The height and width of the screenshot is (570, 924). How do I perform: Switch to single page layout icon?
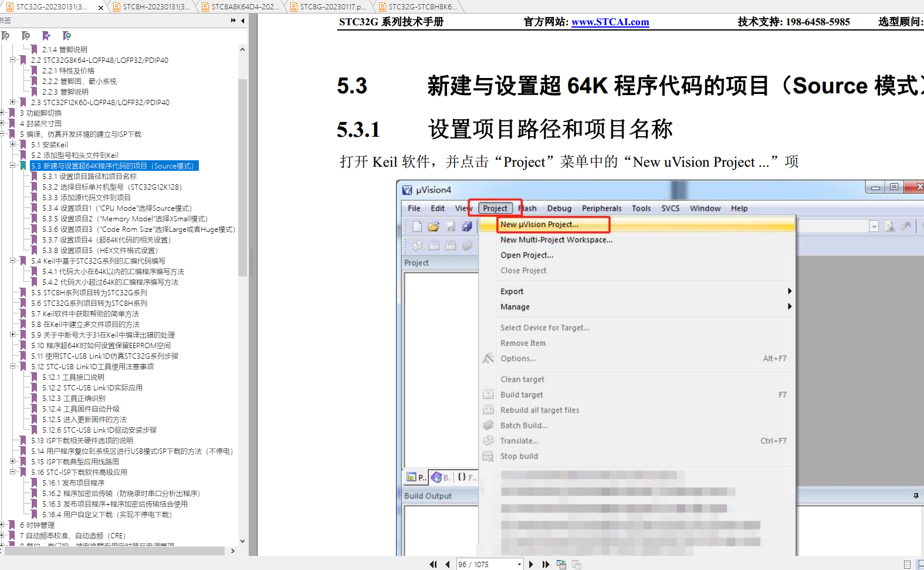[x=907, y=564]
